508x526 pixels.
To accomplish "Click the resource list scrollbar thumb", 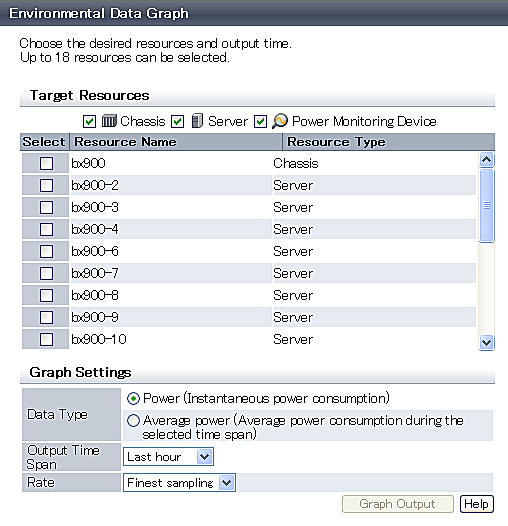I will tap(487, 205).
